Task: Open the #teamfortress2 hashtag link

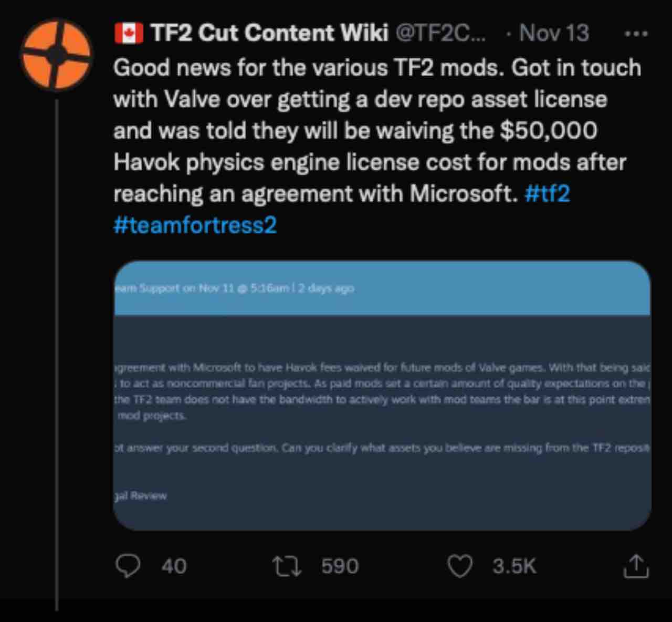Action: 195,225
